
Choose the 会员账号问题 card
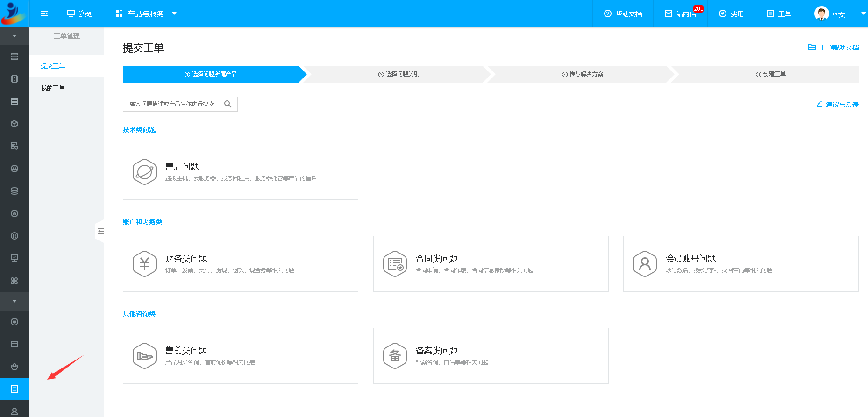pyautogui.click(x=741, y=264)
